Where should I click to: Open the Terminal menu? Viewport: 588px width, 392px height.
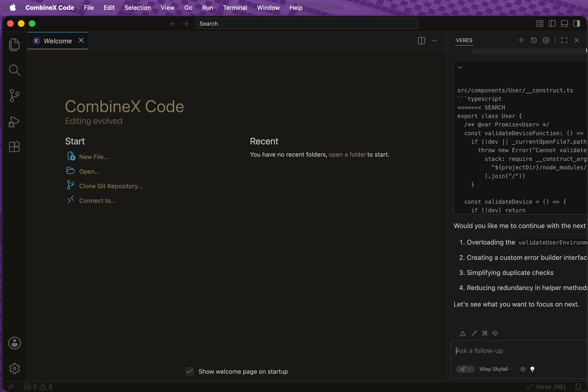pos(235,8)
